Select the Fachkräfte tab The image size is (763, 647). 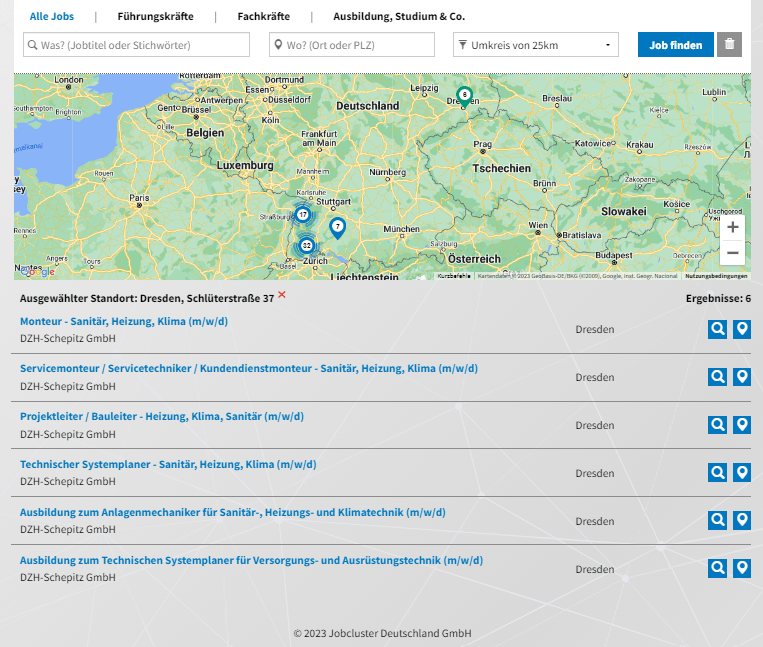pos(264,17)
